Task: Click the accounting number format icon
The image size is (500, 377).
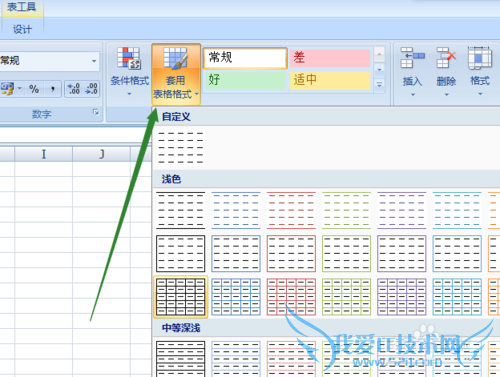Action: click(x=7, y=89)
